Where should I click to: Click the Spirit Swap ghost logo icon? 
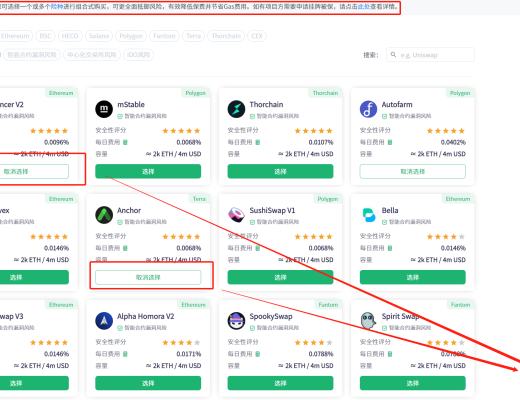pos(368,321)
